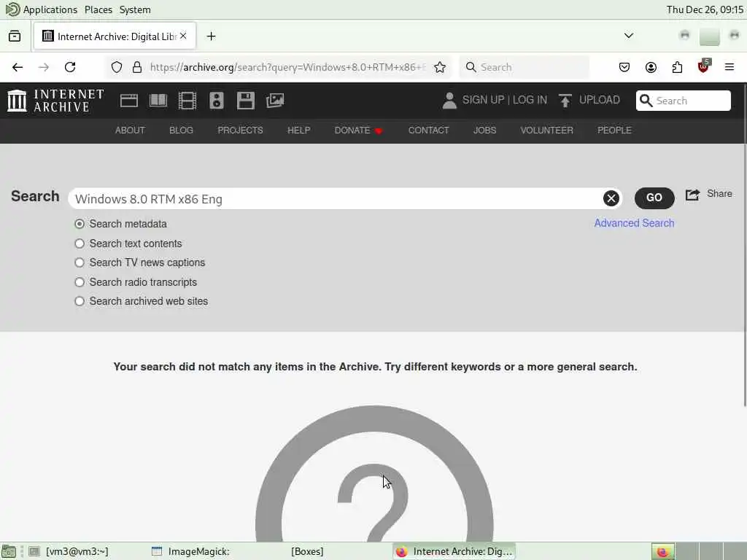Screen dimensions: 747x560
Task: Reload the page
Action: click(x=70, y=67)
